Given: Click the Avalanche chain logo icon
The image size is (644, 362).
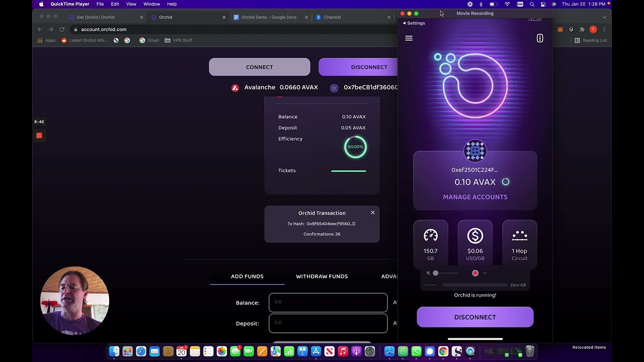Looking at the screenshot, I should click(x=235, y=87).
